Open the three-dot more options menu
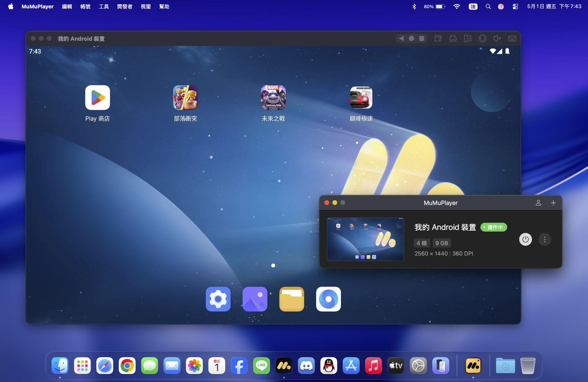Screen dimensions: 588x382 pos(545,239)
